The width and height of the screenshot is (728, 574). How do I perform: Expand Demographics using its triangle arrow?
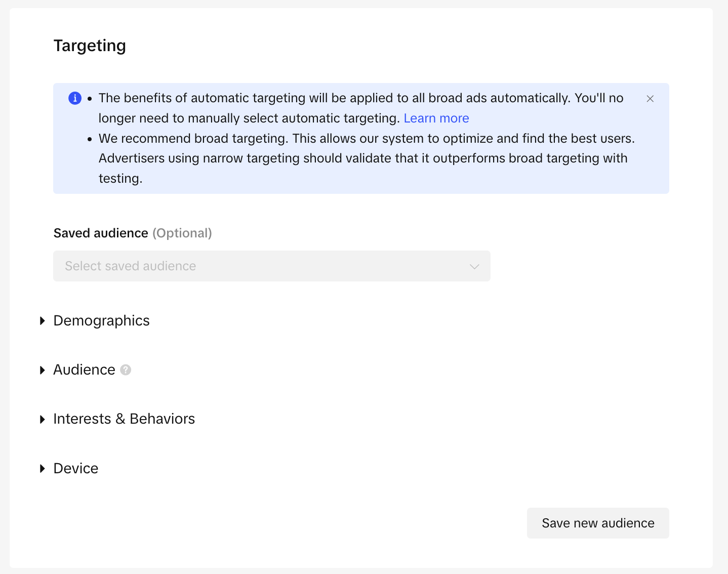pos(43,321)
